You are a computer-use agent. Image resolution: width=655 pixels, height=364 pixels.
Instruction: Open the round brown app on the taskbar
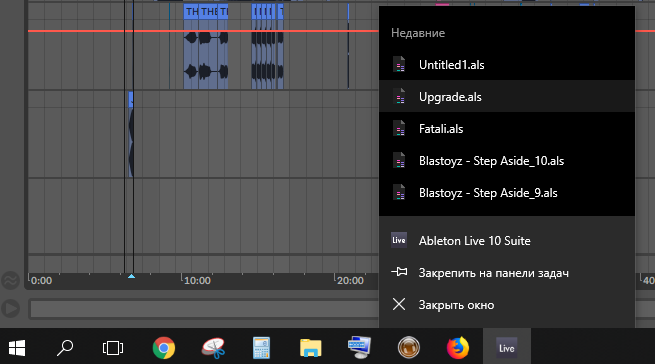point(409,347)
